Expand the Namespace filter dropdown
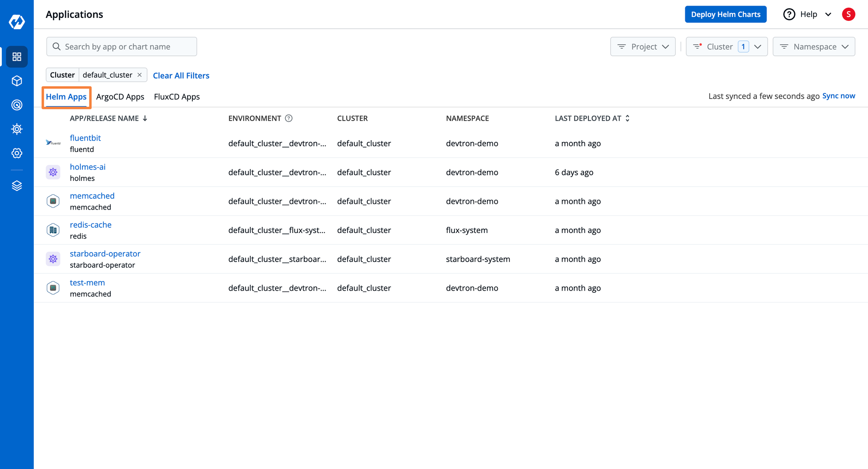Image resolution: width=868 pixels, height=469 pixels. (814, 46)
